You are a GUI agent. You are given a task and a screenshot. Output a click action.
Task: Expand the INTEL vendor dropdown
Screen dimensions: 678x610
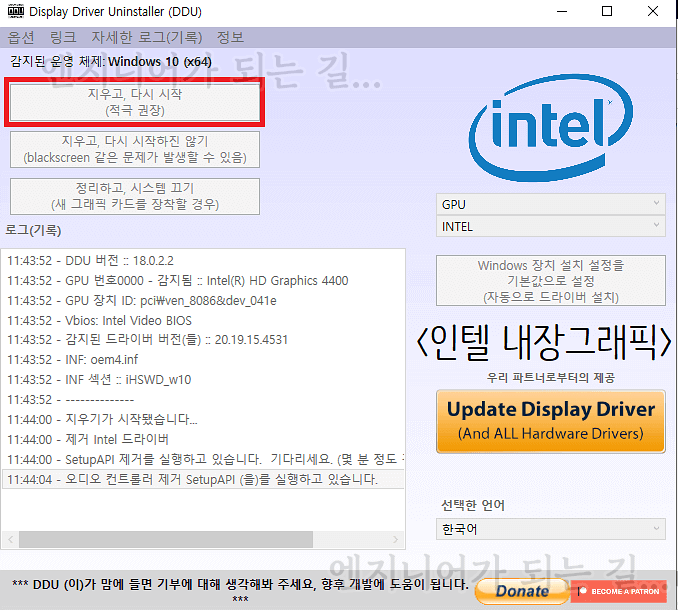550,227
